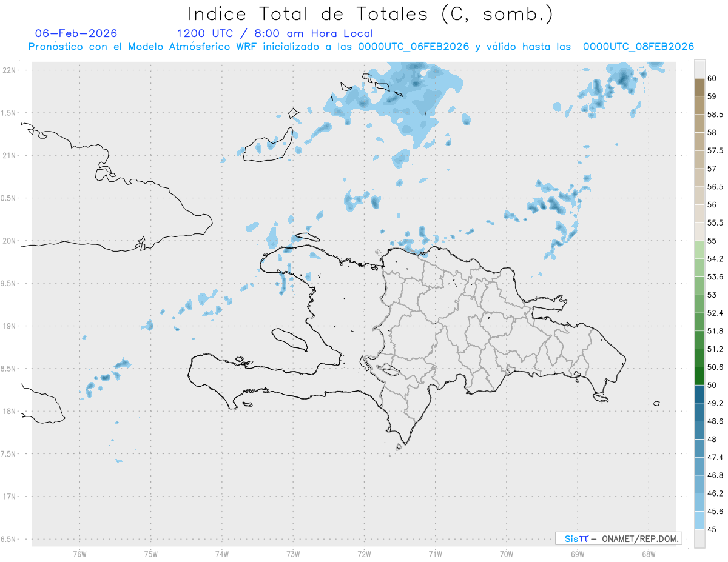Click the colorbar value 53.6

click(x=715, y=277)
